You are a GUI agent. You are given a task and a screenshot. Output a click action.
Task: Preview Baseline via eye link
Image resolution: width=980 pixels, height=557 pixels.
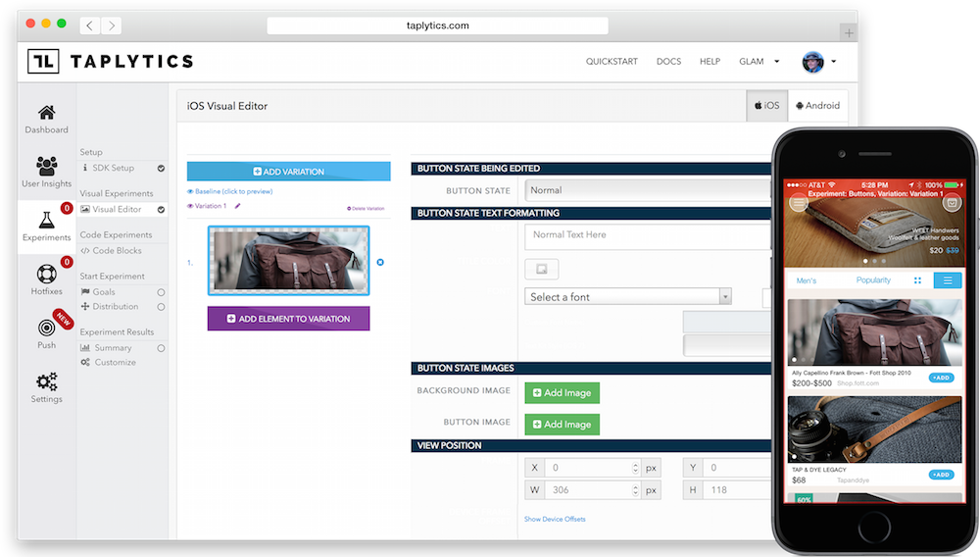point(230,191)
